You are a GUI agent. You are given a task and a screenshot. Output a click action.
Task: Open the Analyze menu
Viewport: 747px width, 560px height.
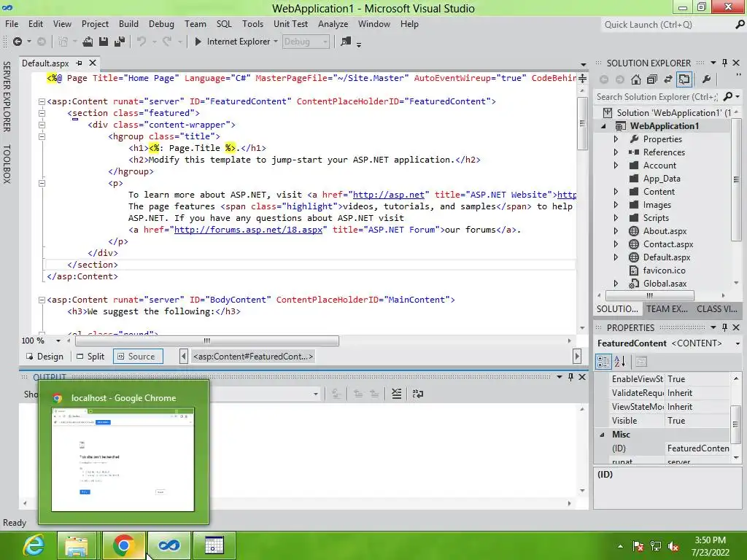click(333, 24)
